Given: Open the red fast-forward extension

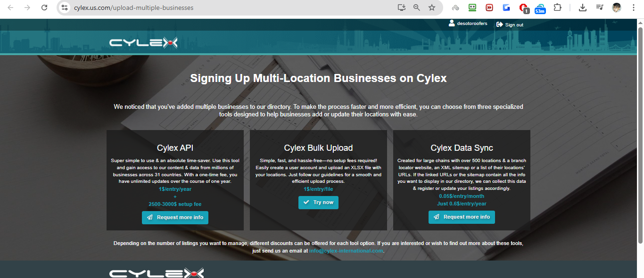Looking at the screenshot, I should [x=489, y=8].
